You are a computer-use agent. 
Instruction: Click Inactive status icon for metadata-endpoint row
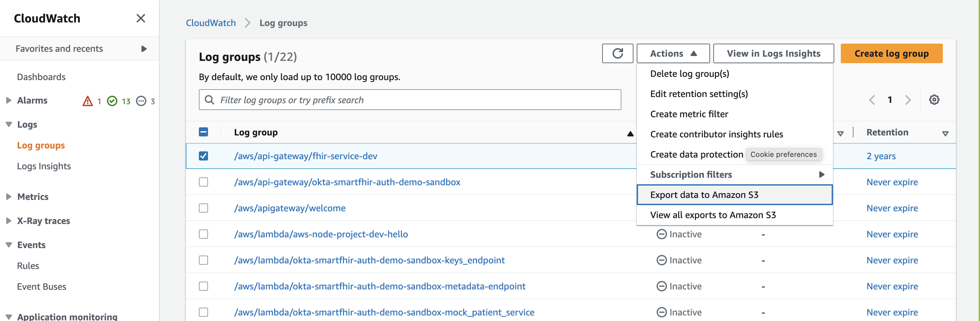pos(661,286)
